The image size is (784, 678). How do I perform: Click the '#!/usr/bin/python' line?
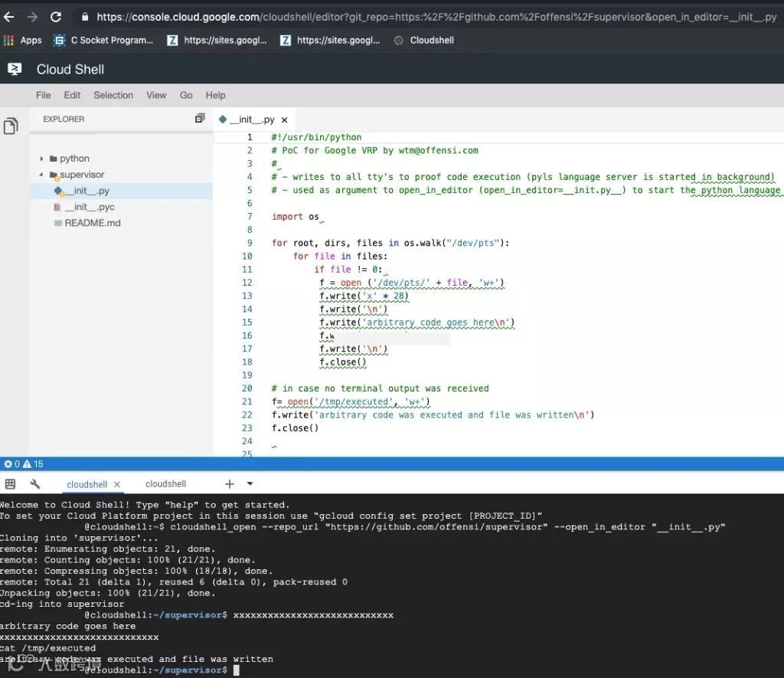tap(316, 137)
